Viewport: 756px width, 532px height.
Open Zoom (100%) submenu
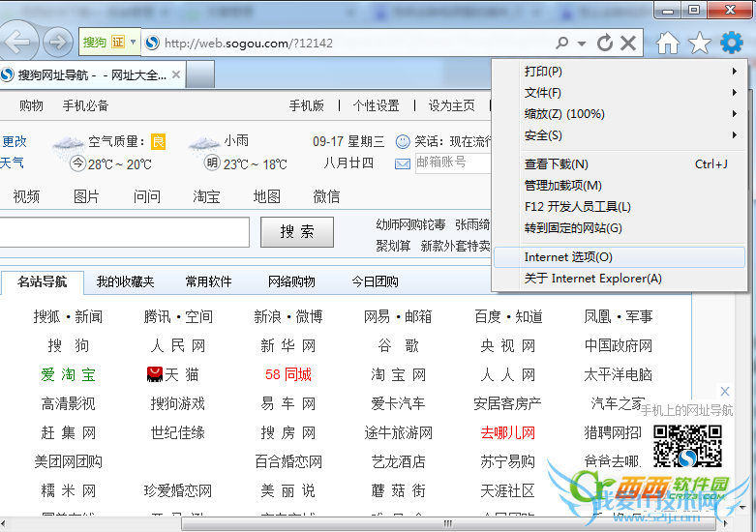pyautogui.click(x=620, y=114)
